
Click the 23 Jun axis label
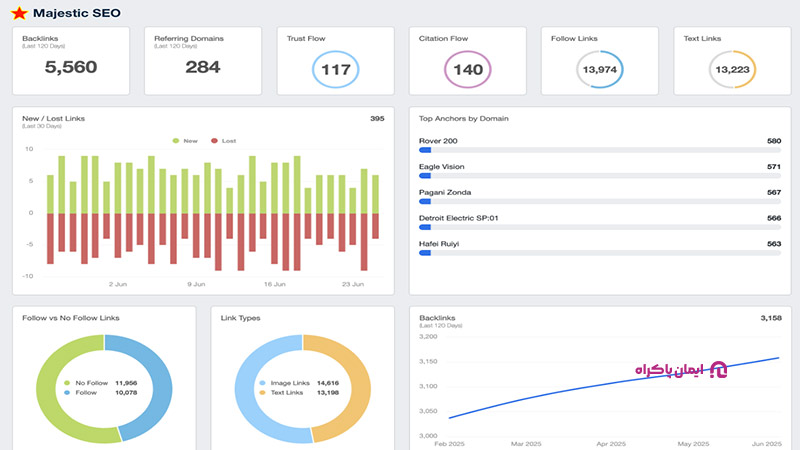(x=353, y=284)
